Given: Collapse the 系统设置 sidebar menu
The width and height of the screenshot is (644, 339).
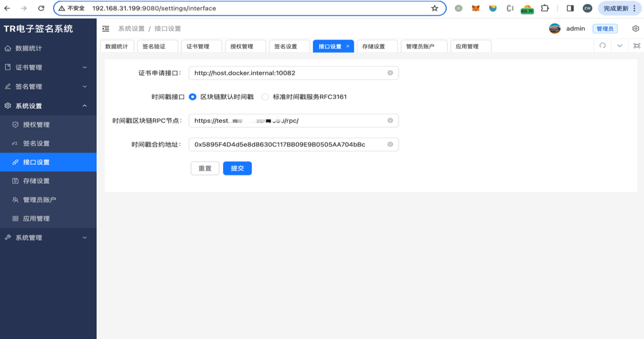Looking at the screenshot, I should click(x=48, y=106).
